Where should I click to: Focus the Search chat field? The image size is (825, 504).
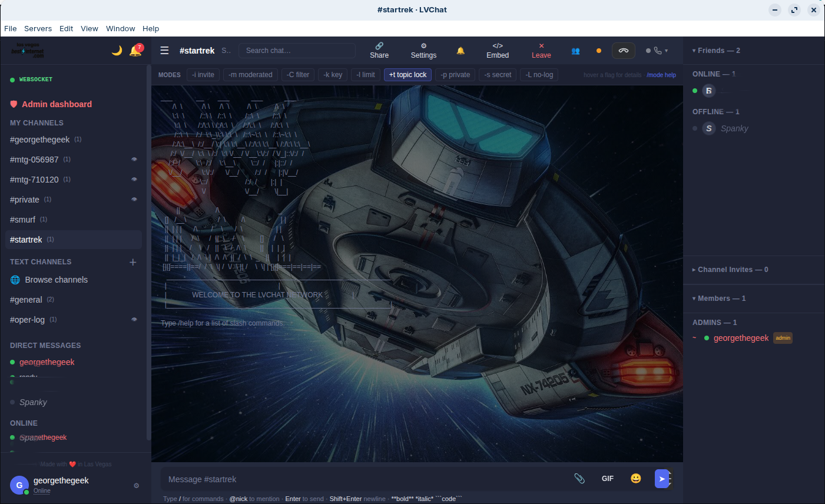297,51
